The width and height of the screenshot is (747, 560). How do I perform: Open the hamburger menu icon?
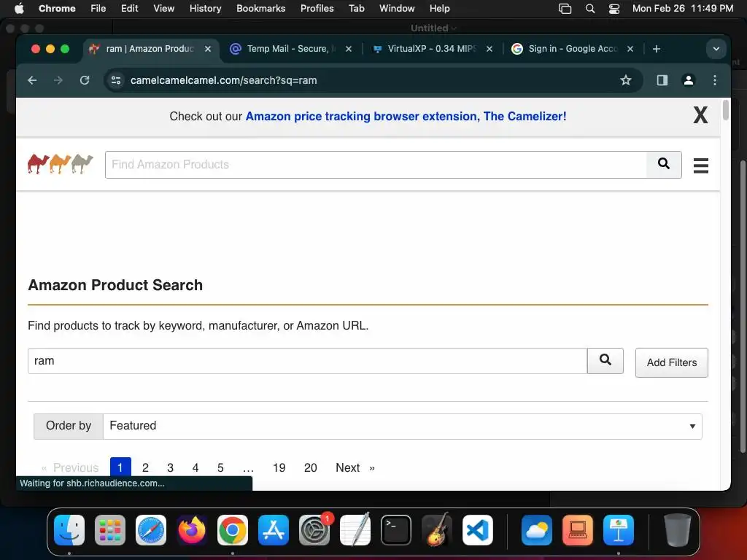tap(700, 166)
